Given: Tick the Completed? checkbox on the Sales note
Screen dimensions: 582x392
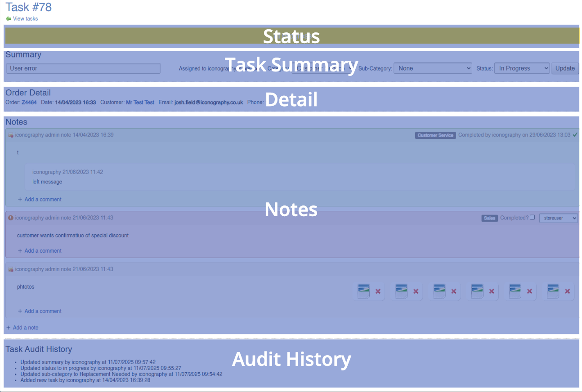Looking at the screenshot, I should [533, 218].
